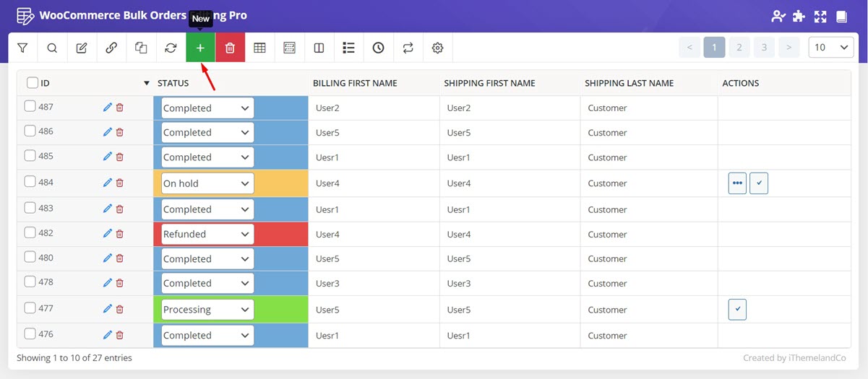This screenshot has width=868, height=379.
Task: Sort by SHIPPING LAST NAME header
Action: tap(629, 83)
